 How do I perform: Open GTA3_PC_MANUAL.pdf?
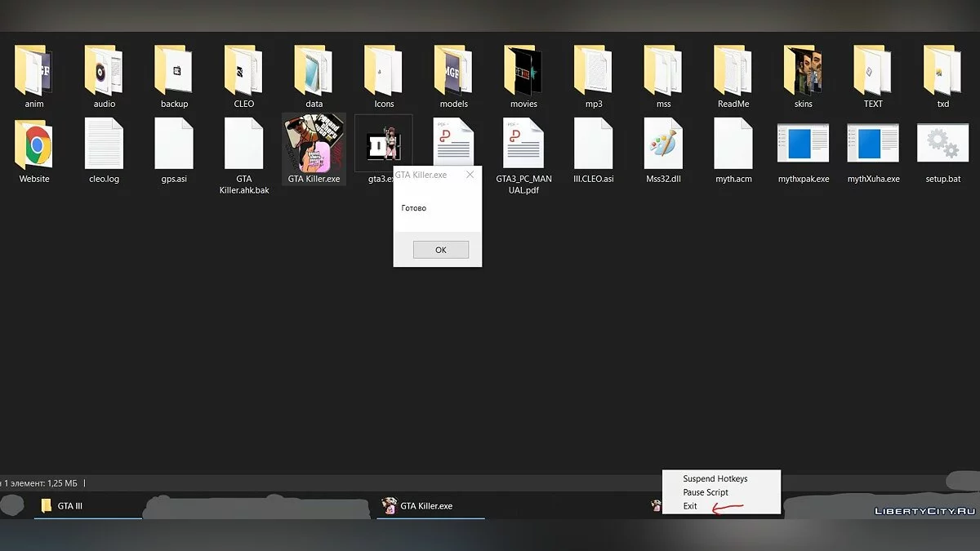(523, 147)
